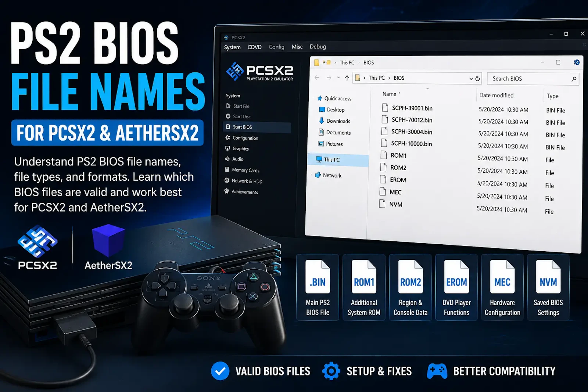Image resolution: width=588 pixels, height=392 pixels.
Task: Open the Audio settings entry
Action: 234,159
